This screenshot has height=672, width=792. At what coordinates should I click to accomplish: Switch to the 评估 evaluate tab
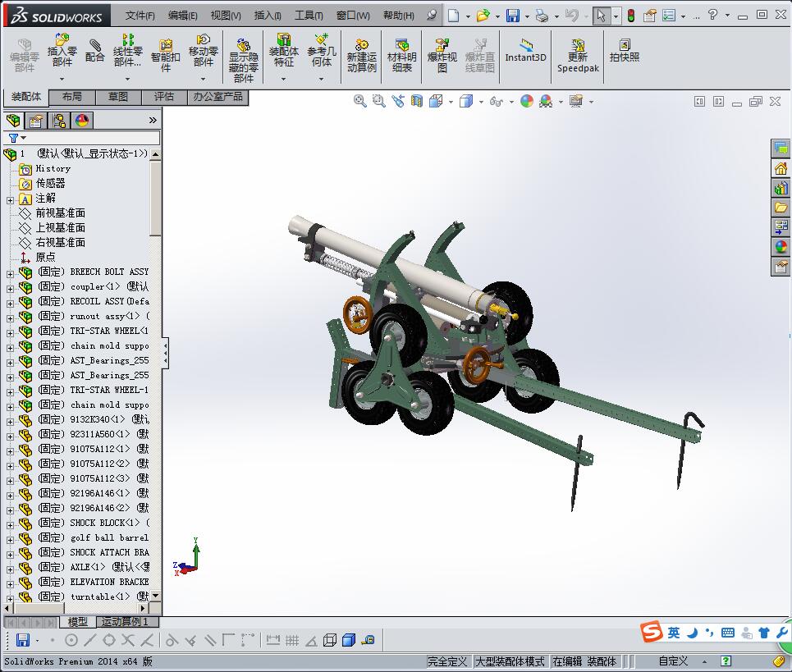coord(163,97)
